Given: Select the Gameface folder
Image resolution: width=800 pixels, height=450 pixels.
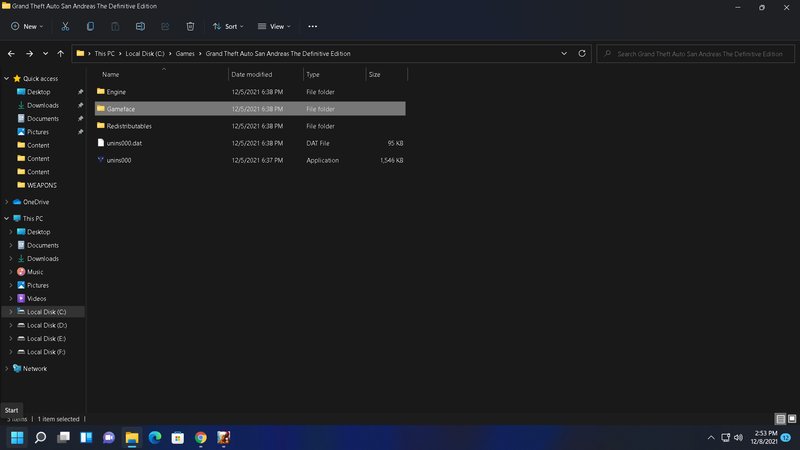Looking at the screenshot, I should point(250,109).
